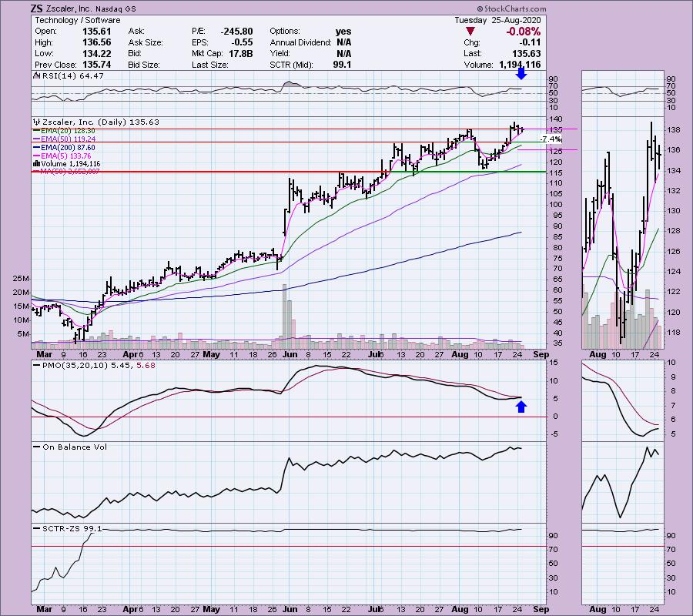Click the P/E value -245.80
Image resolution: width=693 pixels, height=616 pixels.
237,32
